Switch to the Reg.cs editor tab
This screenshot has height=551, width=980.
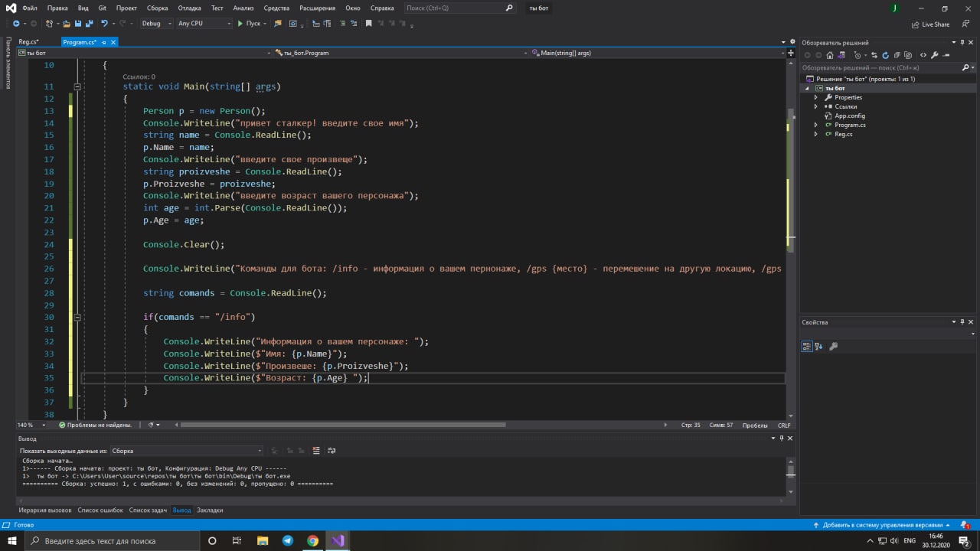(29, 42)
